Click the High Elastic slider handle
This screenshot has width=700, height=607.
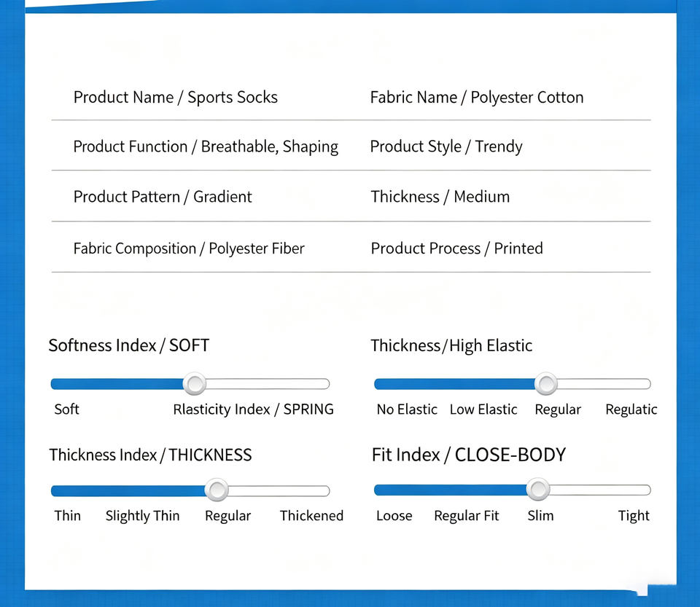tap(546, 383)
